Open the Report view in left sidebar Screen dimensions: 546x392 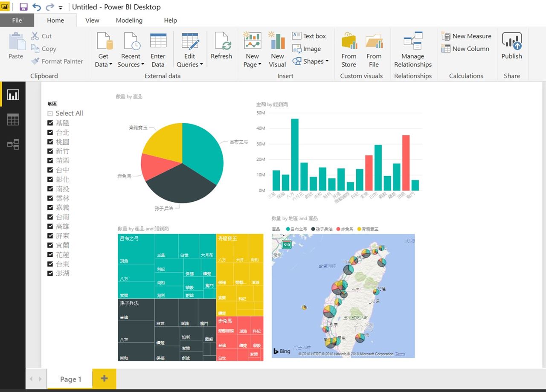click(x=13, y=95)
